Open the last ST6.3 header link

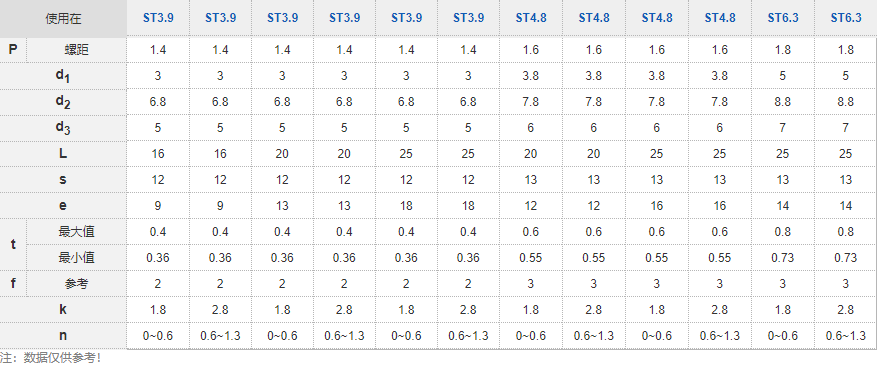pyautogui.click(x=846, y=18)
